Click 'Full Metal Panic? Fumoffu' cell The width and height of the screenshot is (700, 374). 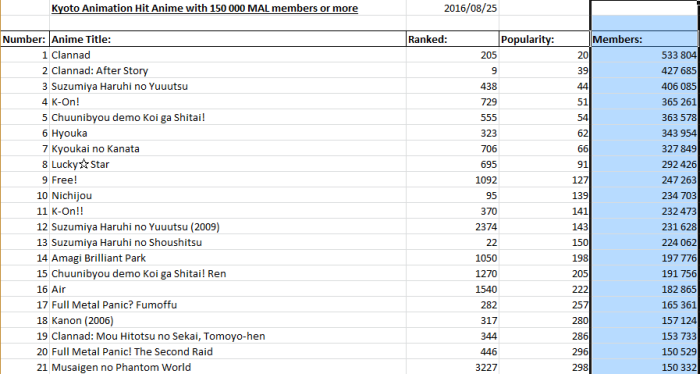[x=228, y=305]
